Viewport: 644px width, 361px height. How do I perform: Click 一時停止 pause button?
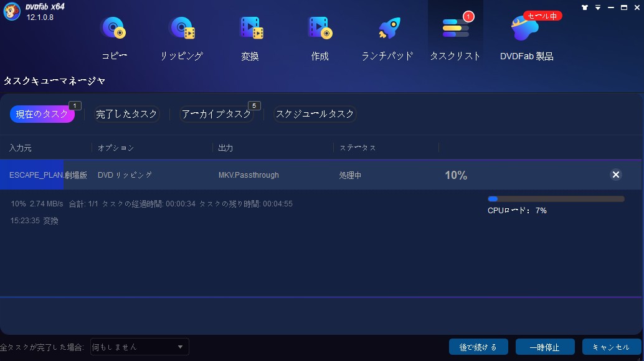tap(545, 347)
